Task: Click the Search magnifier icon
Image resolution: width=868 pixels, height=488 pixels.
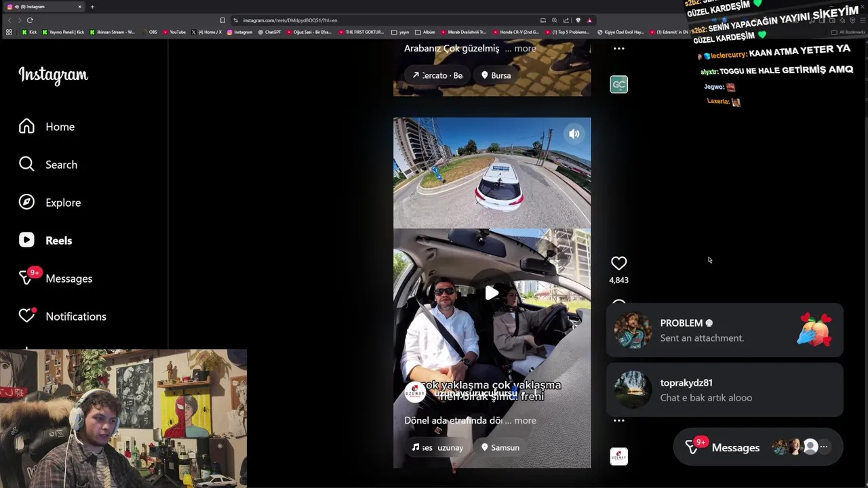Action: click(26, 165)
